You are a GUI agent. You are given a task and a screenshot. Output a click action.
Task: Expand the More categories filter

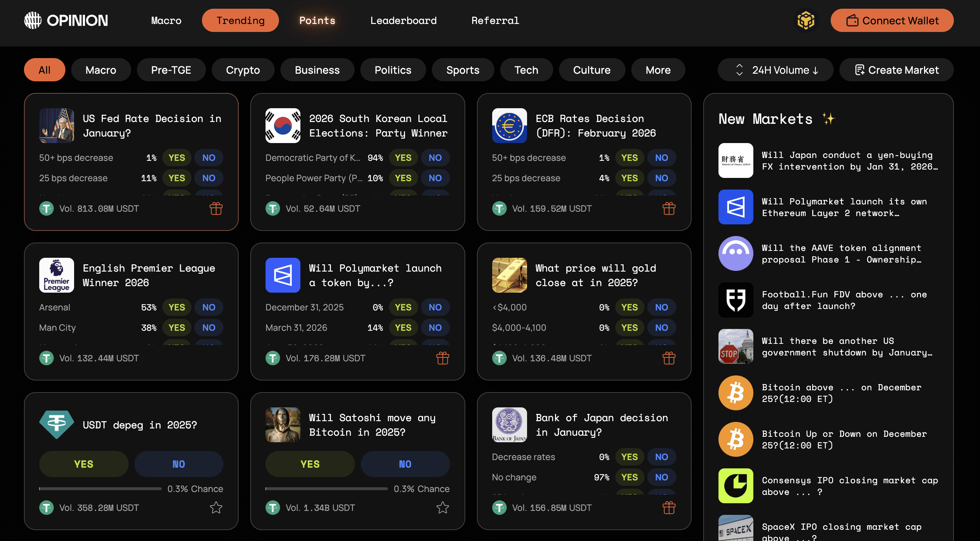657,70
